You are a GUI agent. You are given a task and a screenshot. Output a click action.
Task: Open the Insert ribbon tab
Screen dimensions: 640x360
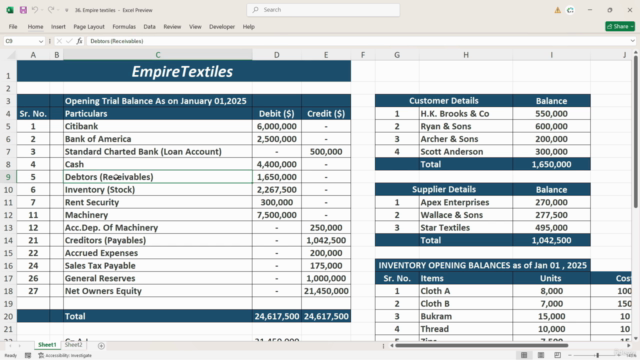58,27
